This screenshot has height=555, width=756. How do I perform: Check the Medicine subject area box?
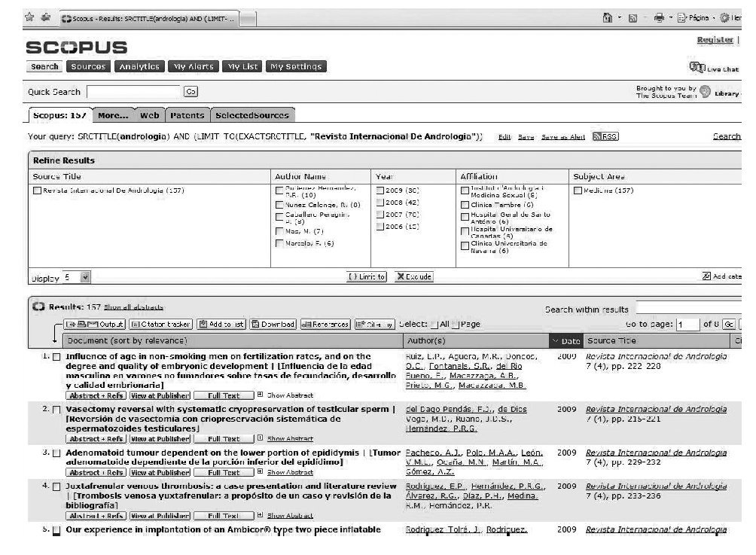coord(578,191)
